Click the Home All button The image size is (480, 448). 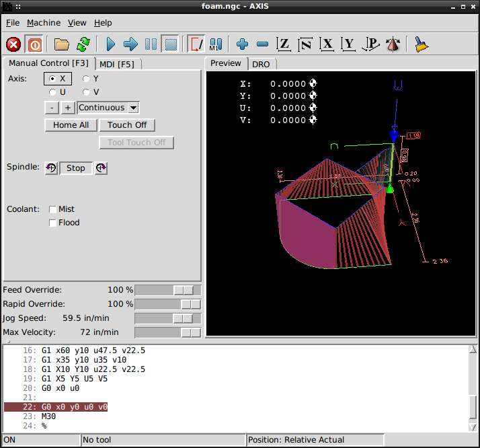[71, 125]
